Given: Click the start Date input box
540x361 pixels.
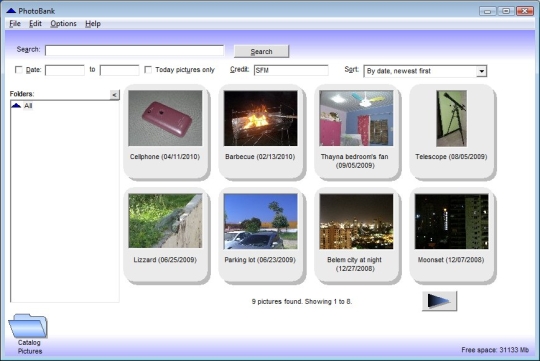Looking at the screenshot, I should pos(65,70).
